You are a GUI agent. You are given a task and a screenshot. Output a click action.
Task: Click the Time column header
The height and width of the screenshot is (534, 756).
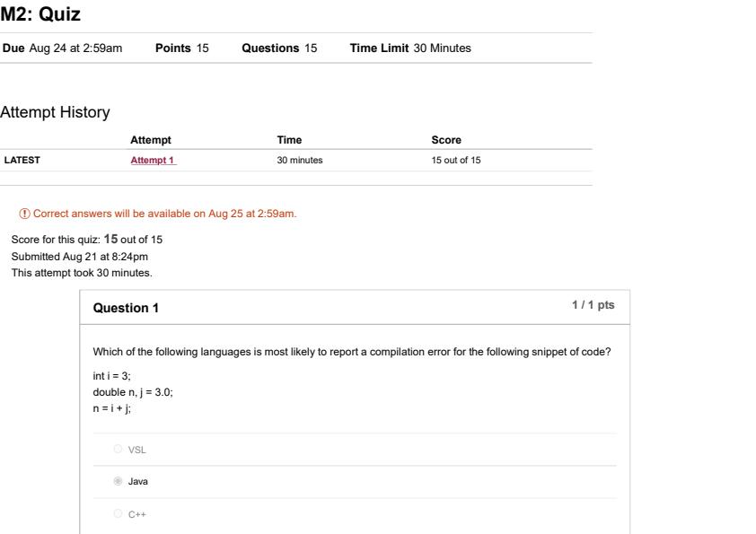click(289, 140)
